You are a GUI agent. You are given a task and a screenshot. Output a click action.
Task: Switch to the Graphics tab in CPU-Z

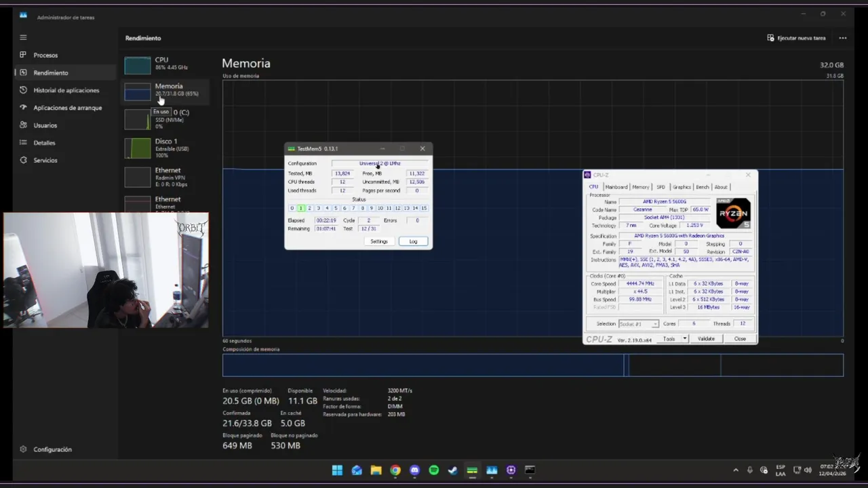click(x=682, y=187)
